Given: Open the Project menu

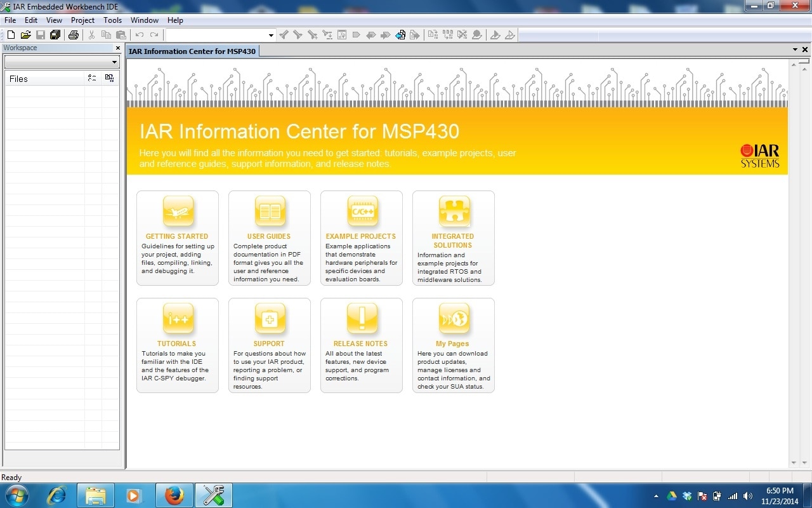Looking at the screenshot, I should [x=82, y=20].
